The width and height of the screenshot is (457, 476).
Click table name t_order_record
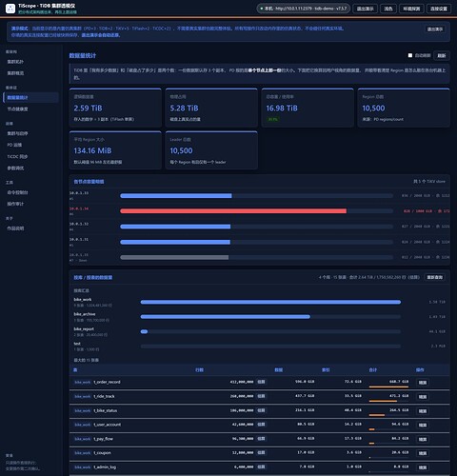tap(107, 382)
